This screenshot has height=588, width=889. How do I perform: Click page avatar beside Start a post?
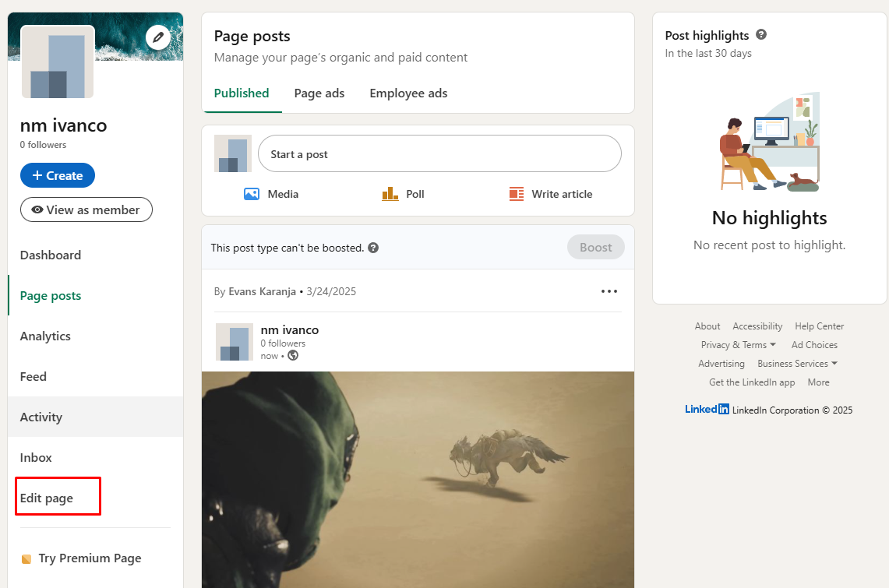pos(233,153)
